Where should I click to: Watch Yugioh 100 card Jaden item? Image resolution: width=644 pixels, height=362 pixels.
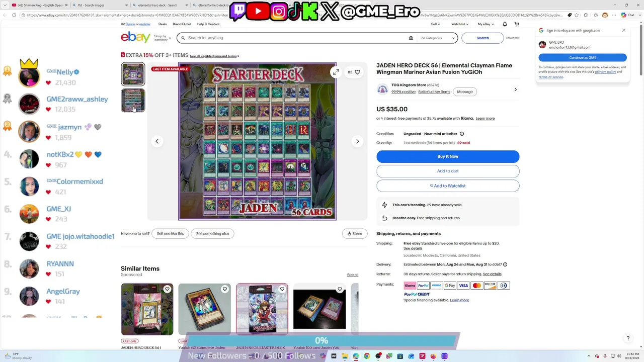340,289
